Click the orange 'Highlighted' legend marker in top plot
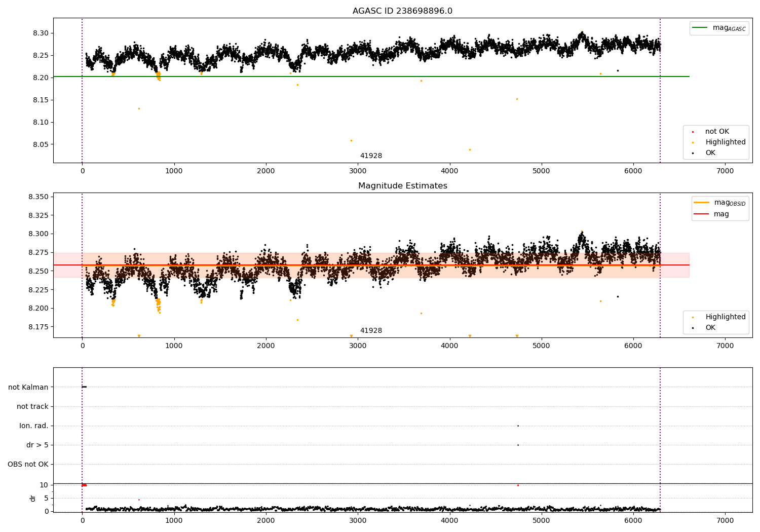This screenshot has width=760, height=532. point(693,142)
